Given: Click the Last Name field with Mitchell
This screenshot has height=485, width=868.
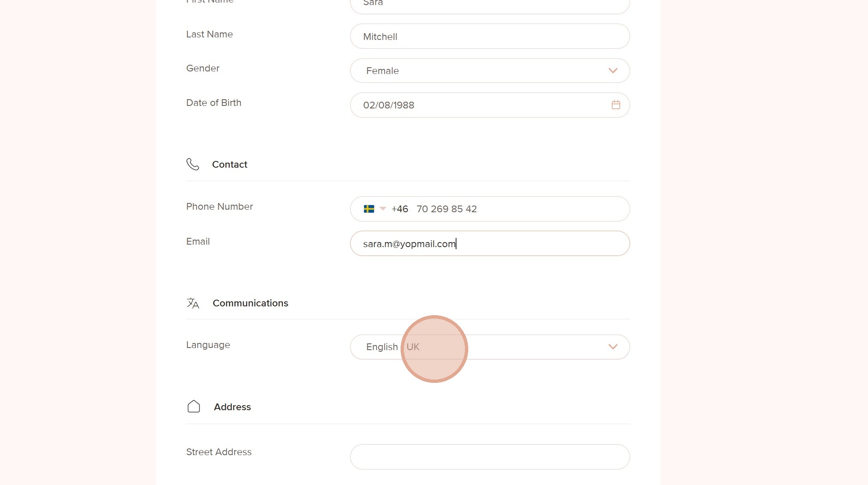Looking at the screenshot, I should tap(489, 37).
